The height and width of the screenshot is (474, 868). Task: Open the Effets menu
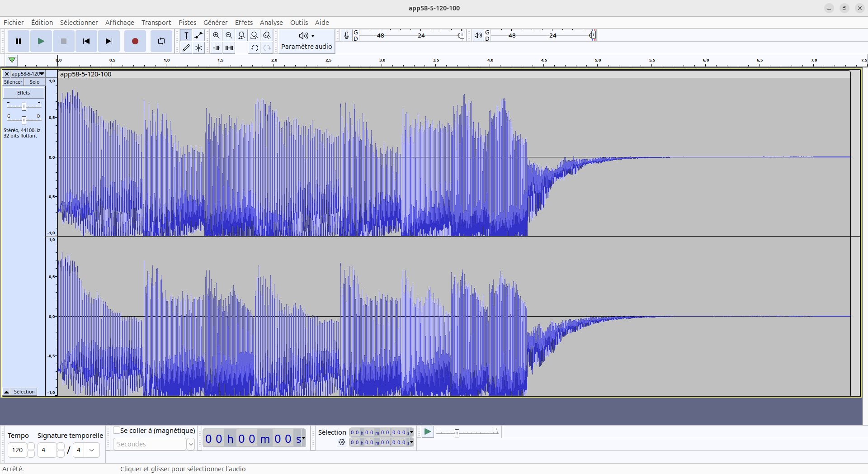click(x=244, y=23)
